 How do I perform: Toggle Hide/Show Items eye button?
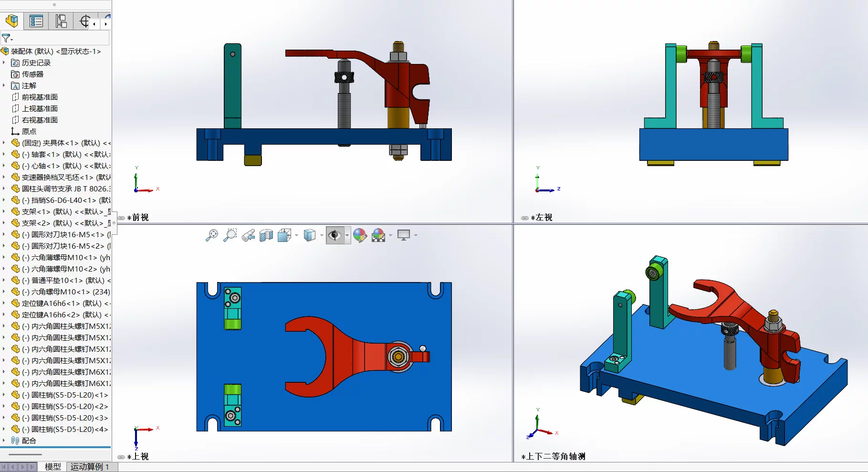click(335, 235)
